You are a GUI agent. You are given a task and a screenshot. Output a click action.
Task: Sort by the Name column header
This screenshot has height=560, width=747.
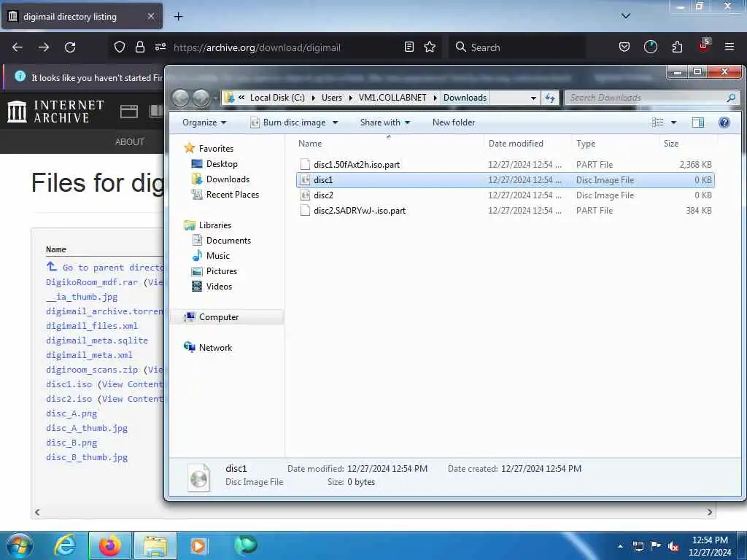[390, 144]
